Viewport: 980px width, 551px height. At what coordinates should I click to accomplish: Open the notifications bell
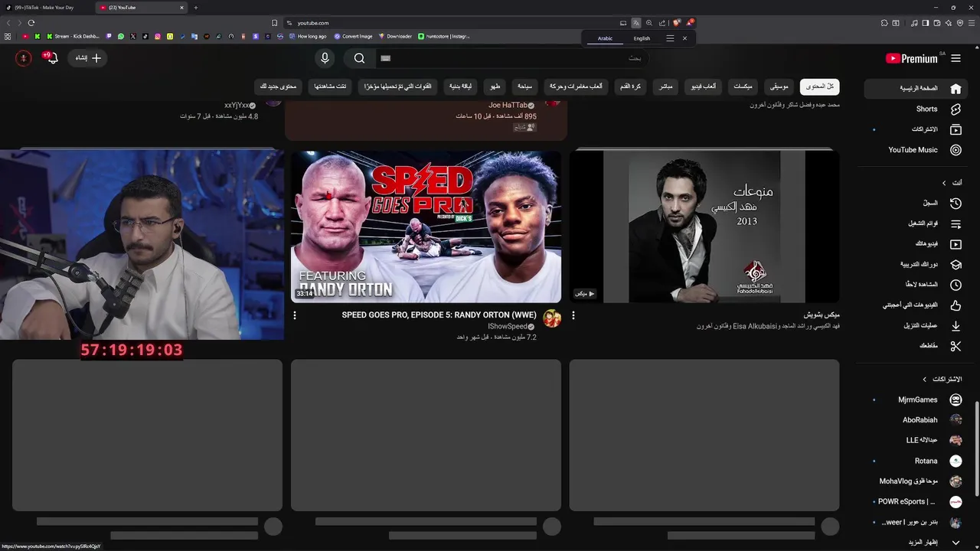pyautogui.click(x=51, y=58)
